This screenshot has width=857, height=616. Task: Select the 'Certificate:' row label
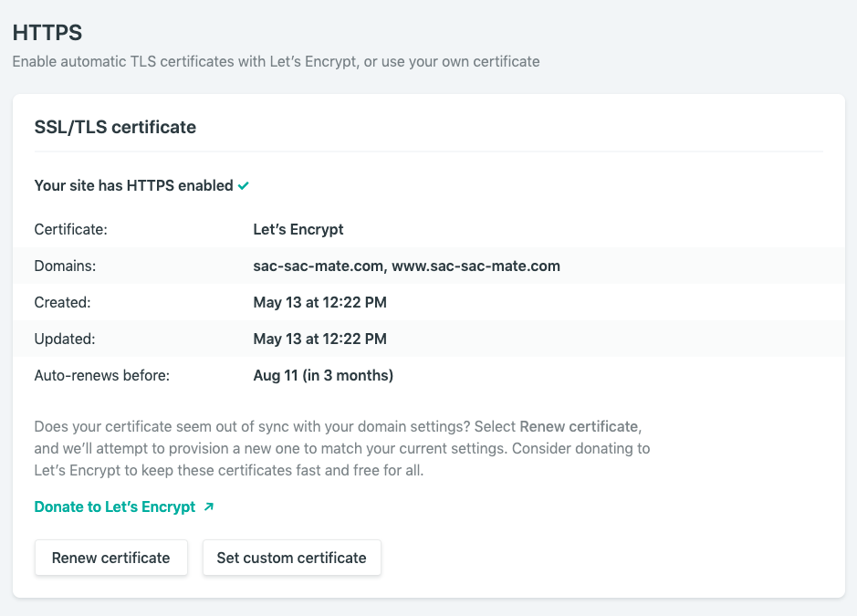tap(70, 229)
